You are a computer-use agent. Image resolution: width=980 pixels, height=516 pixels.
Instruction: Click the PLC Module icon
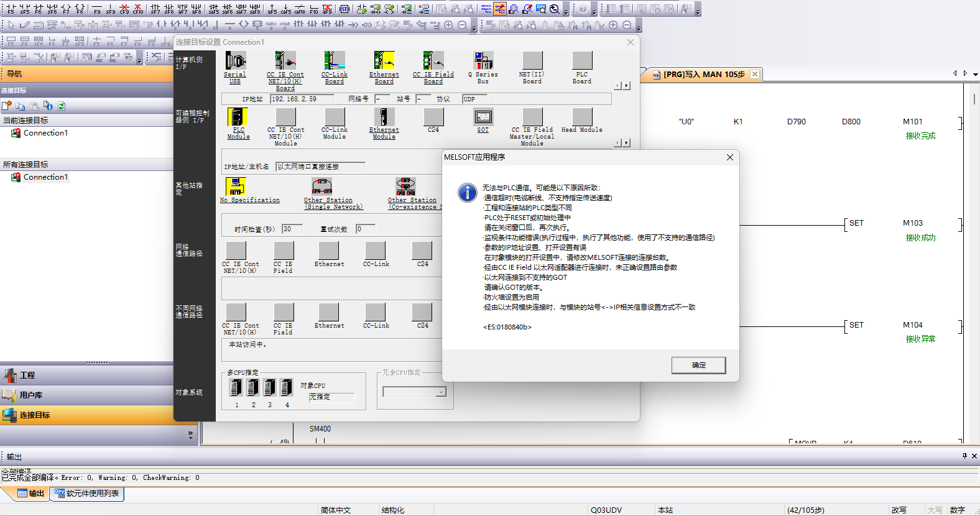238,117
